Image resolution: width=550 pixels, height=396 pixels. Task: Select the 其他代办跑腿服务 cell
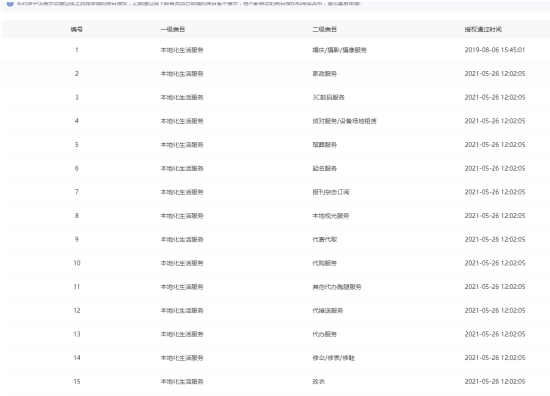pyautogui.click(x=337, y=287)
